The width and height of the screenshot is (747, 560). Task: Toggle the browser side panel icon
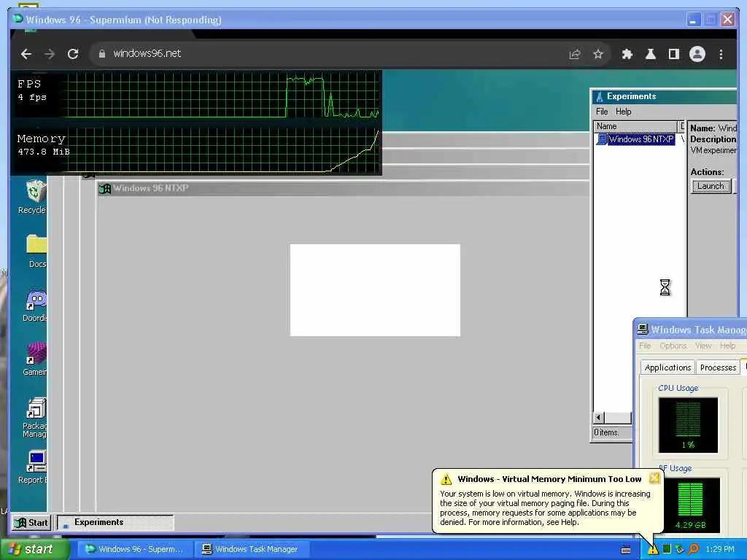click(673, 54)
